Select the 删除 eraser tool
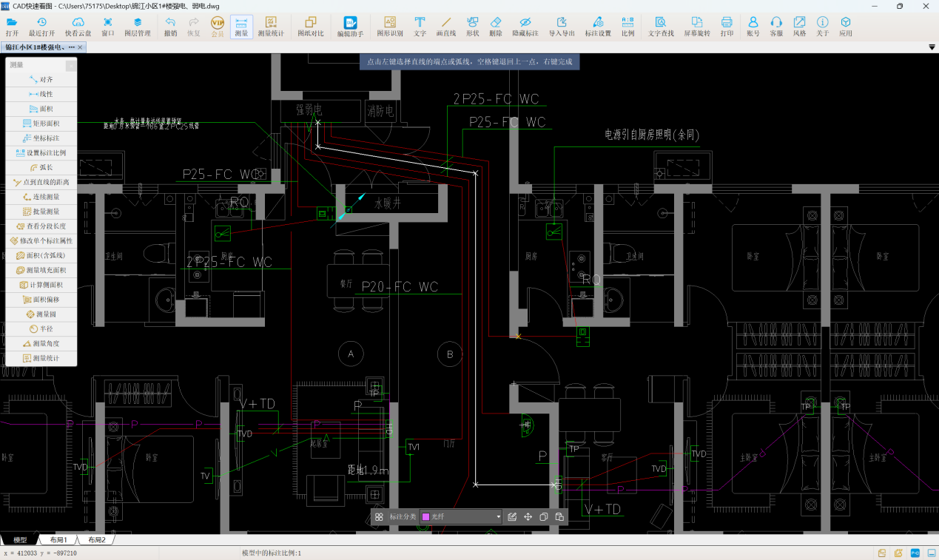 (x=496, y=27)
